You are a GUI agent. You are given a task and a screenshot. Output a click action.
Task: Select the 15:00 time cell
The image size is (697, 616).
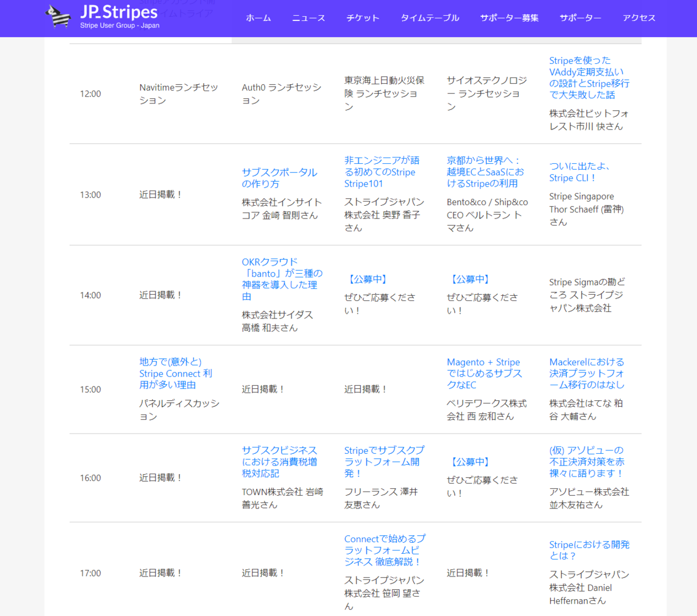(x=91, y=389)
